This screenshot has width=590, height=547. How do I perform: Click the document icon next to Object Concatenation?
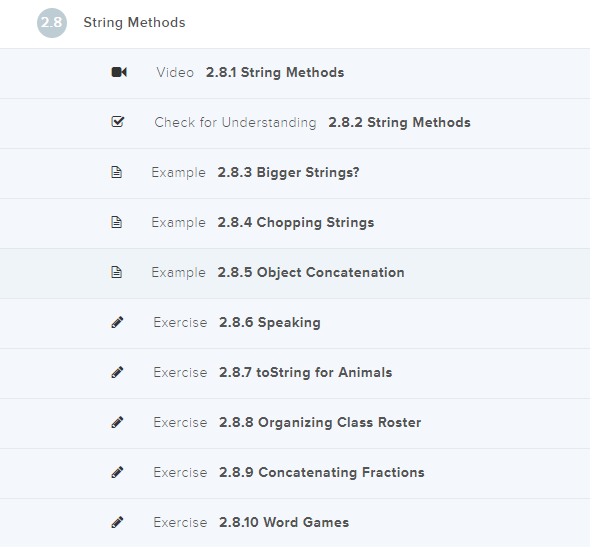(117, 272)
